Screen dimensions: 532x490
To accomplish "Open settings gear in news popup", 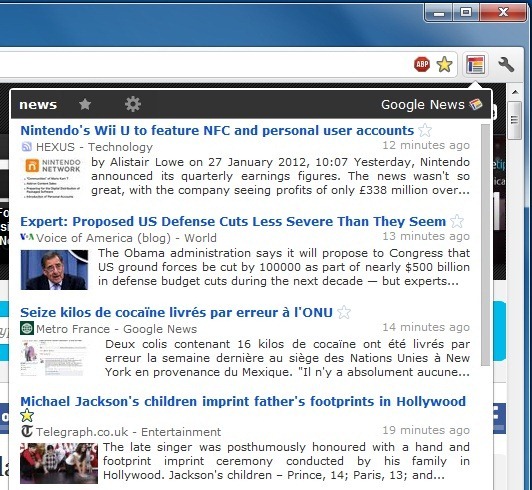I will coord(133,104).
